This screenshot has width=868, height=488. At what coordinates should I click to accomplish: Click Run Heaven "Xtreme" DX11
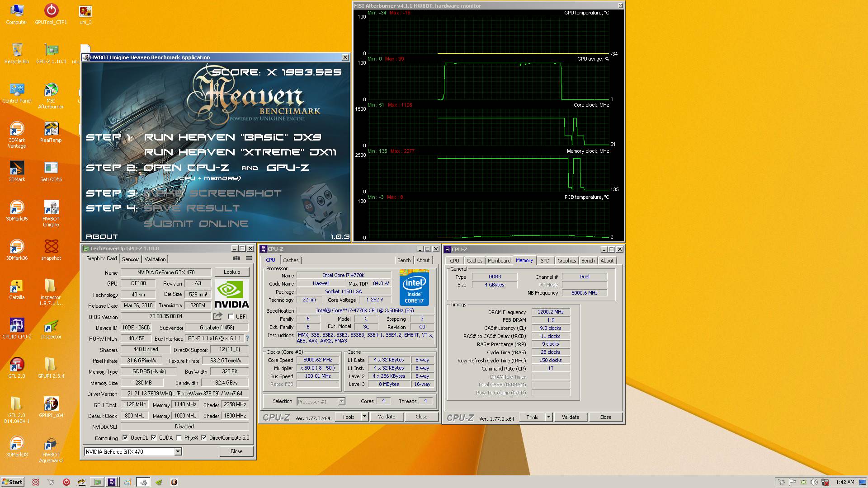point(240,152)
